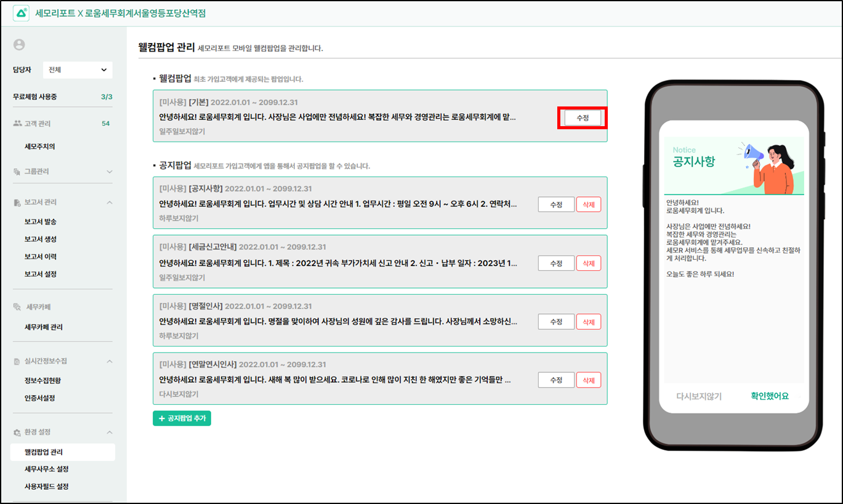Go to 세무사무소 설정 menu item
Viewport: 843px width, 504px height.
[46, 469]
